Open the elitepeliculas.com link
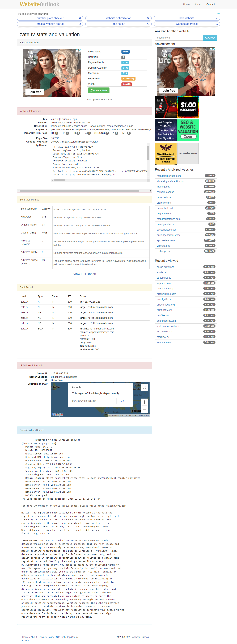Image resolution: width=237 pixels, height=644 pixels. pyautogui.click(x=166, y=294)
